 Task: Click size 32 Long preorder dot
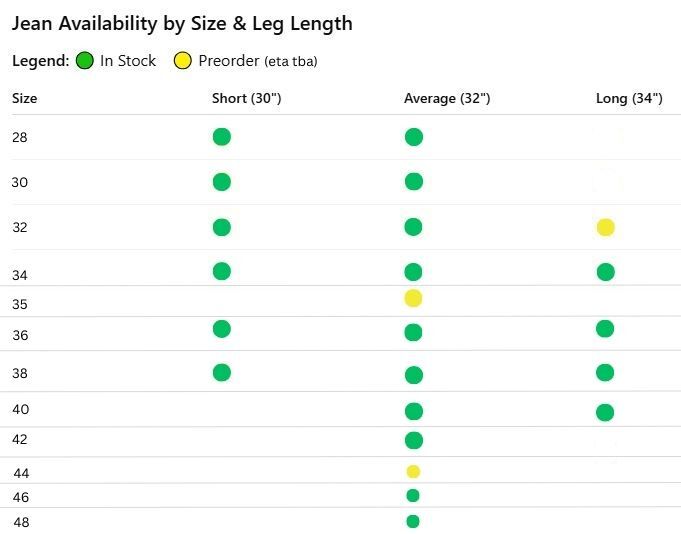tap(605, 228)
